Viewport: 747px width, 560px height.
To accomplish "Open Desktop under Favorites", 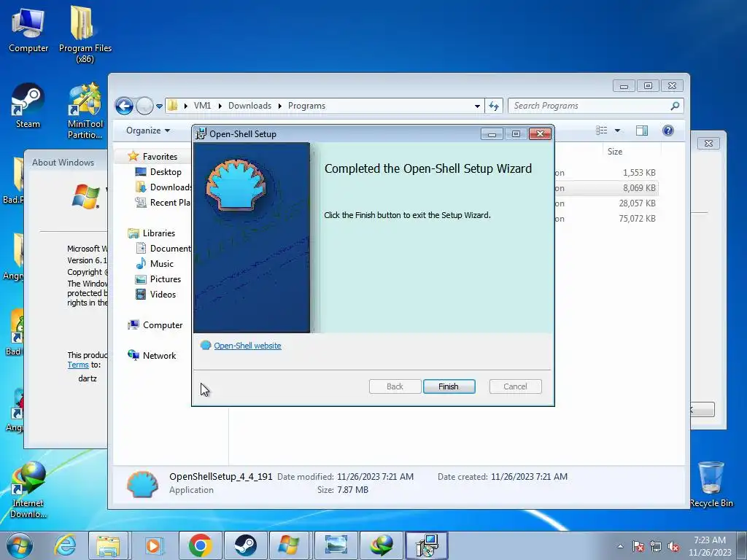I will click(x=166, y=172).
